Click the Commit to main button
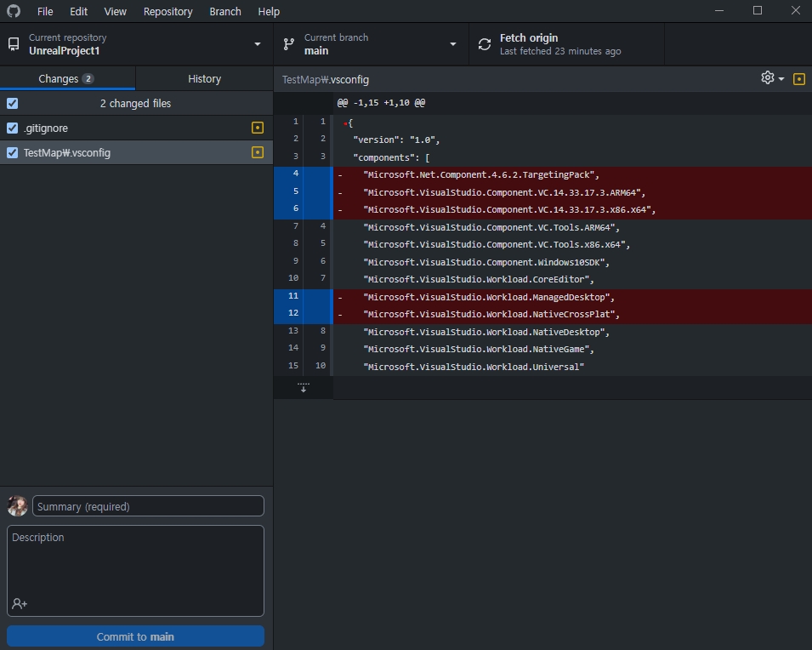Screen dimensions: 812x650 coord(136,636)
